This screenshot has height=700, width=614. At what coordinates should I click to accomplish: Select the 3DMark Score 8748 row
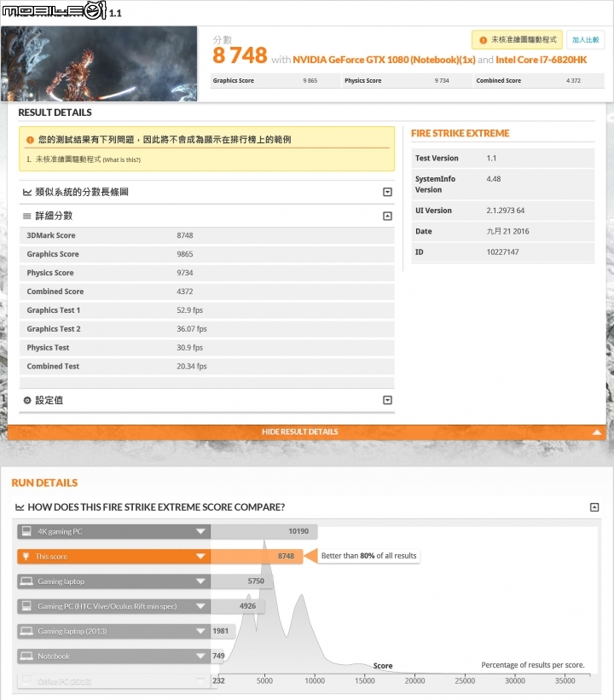(x=206, y=235)
